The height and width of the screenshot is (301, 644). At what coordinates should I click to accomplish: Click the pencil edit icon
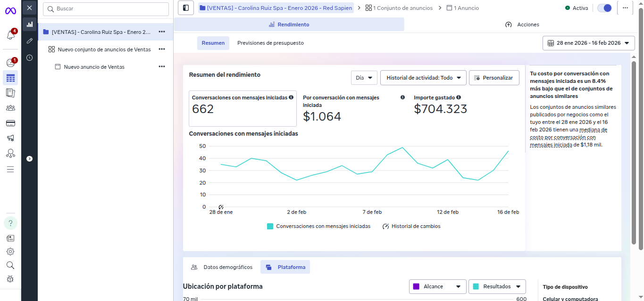click(30, 41)
